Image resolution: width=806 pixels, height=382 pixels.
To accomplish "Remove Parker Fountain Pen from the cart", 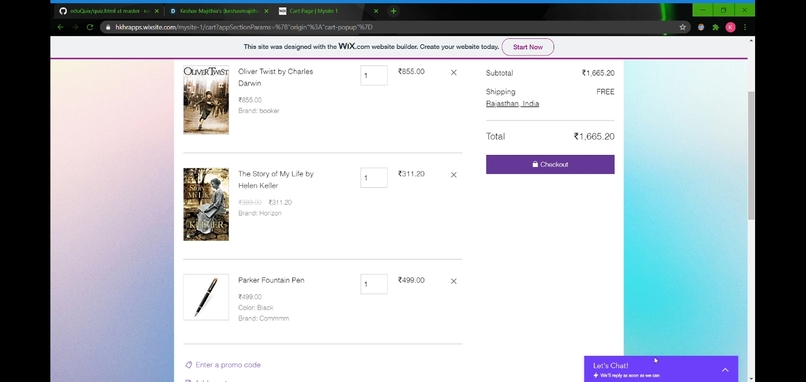I will [453, 281].
